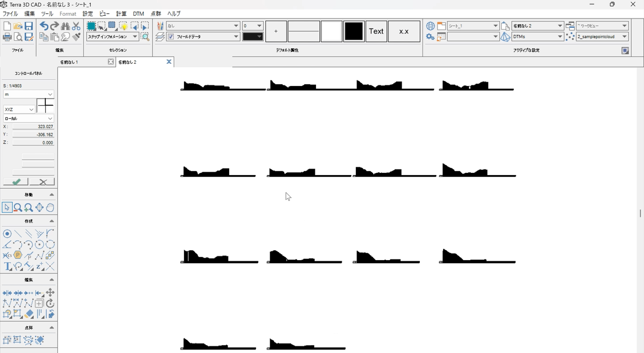This screenshot has height=353, width=644.
Task: Collapse the 点群 section in the side panel
Action: tap(52, 328)
